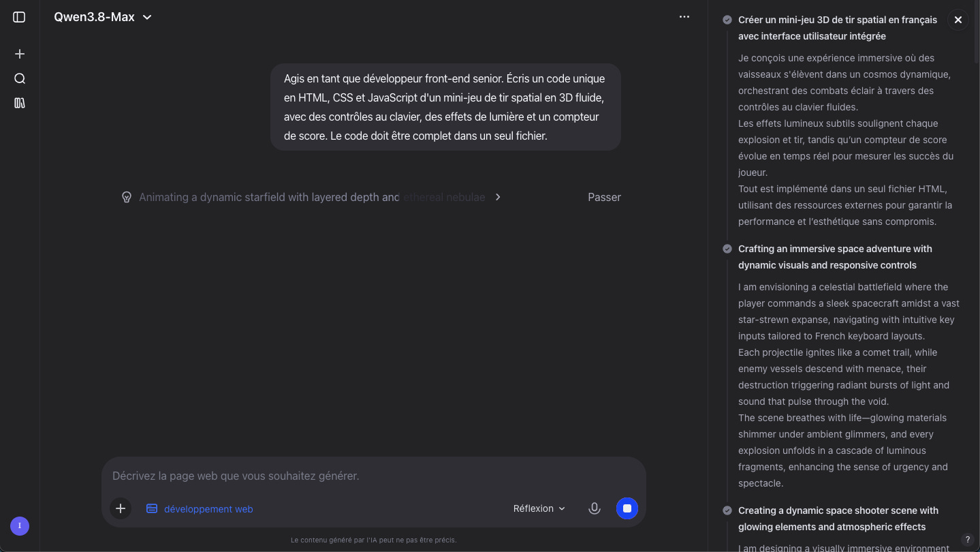The height and width of the screenshot is (552, 980).
Task: Start a new chat with plus icon
Action: pos(20,54)
